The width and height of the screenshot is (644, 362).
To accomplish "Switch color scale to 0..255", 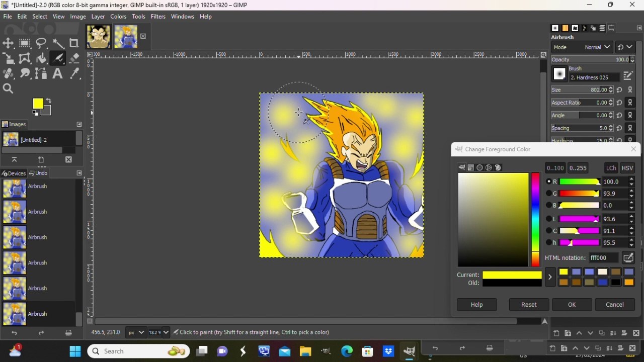I will [578, 168].
